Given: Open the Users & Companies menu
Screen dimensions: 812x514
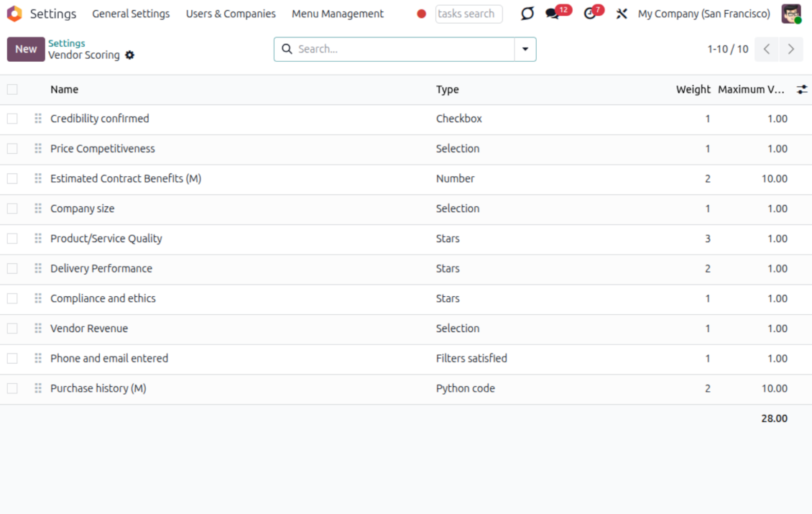Looking at the screenshot, I should [231, 14].
